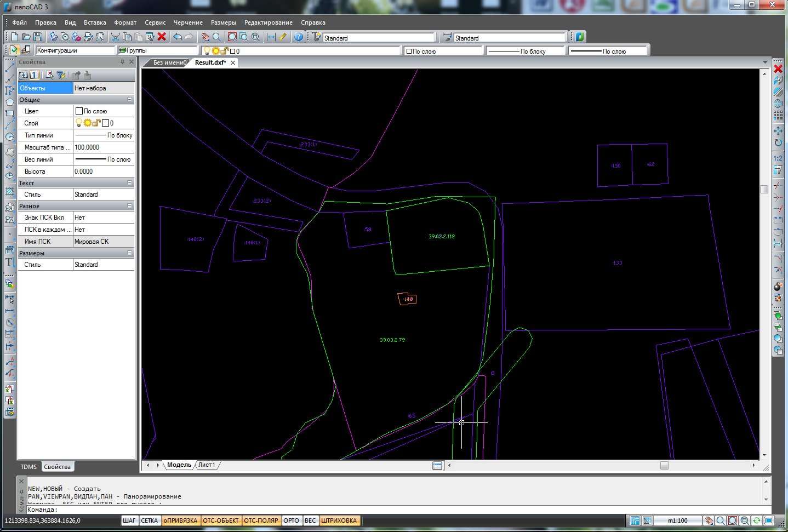Click the m1:100 scale button
The height and width of the screenshot is (532, 788).
pyautogui.click(x=678, y=520)
